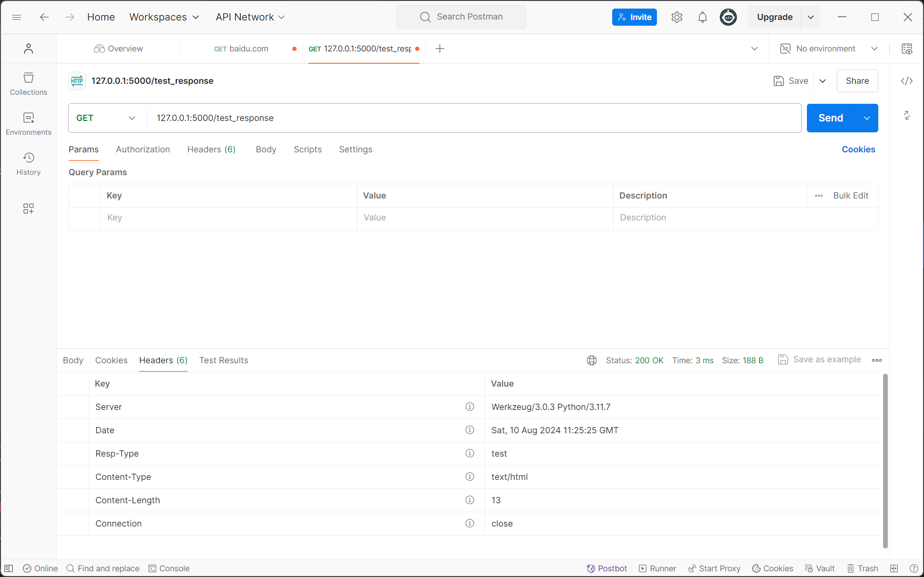Screen dimensions: 924x577
Task: Open Send options dropdown arrow
Action: (x=867, y=118)
